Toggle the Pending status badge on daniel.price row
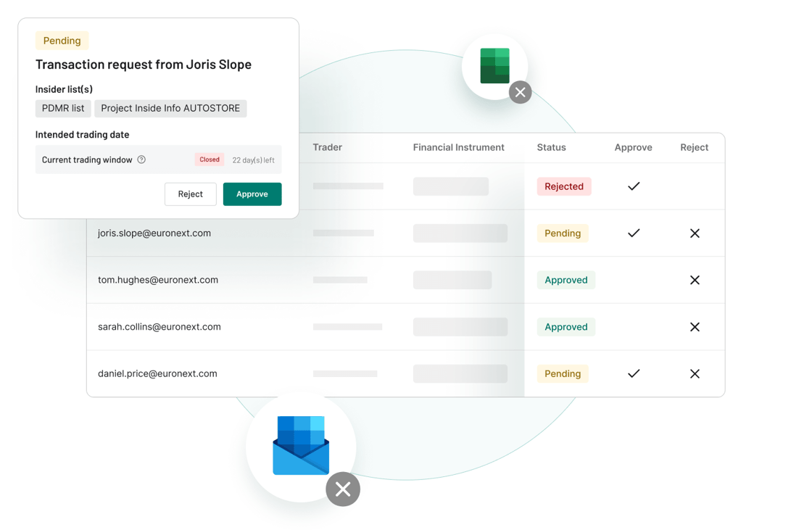The height and width of the screenshot is (530, 812). coord(564,373)
